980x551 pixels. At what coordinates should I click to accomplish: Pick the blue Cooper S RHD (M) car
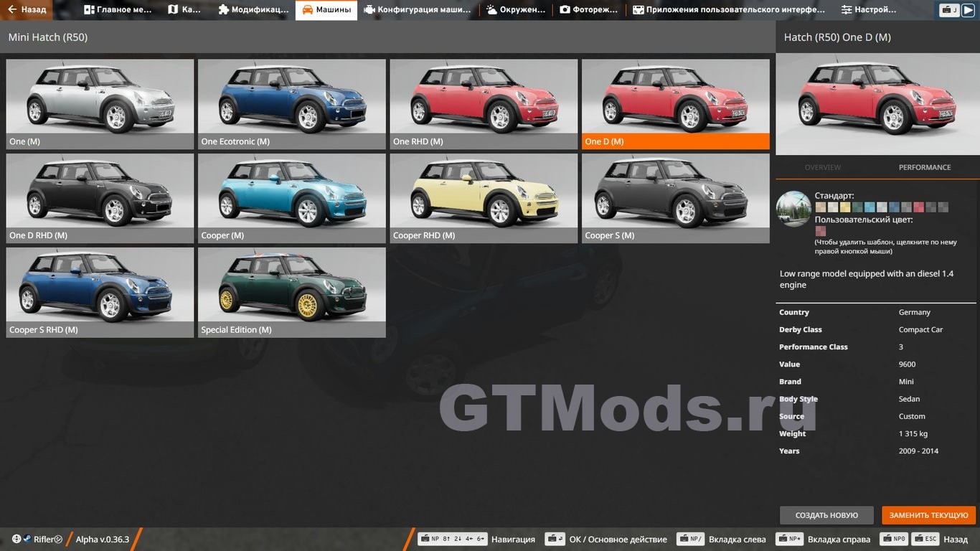coord(100,292)
